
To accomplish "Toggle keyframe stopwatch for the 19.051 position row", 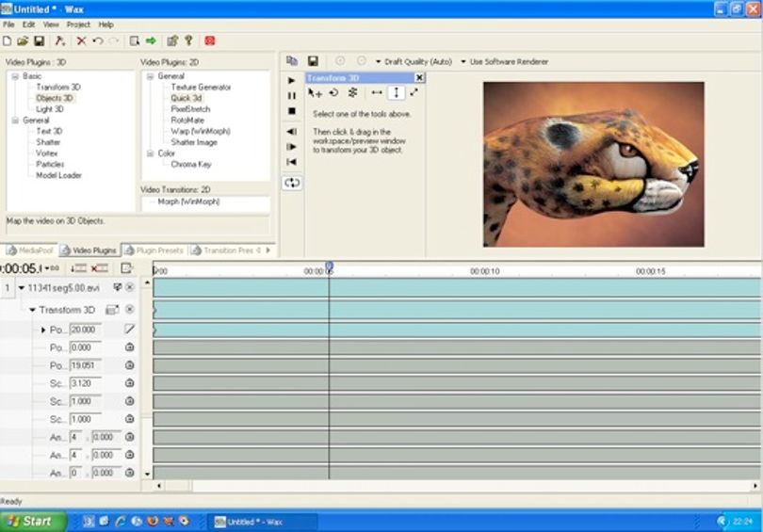I will [129, 365].
